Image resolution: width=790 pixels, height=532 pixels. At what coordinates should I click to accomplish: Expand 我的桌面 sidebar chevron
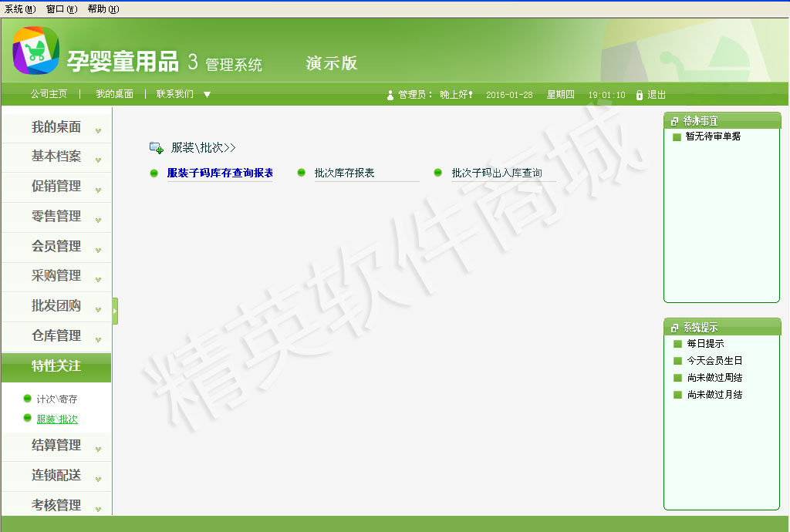tap(98, 131)
